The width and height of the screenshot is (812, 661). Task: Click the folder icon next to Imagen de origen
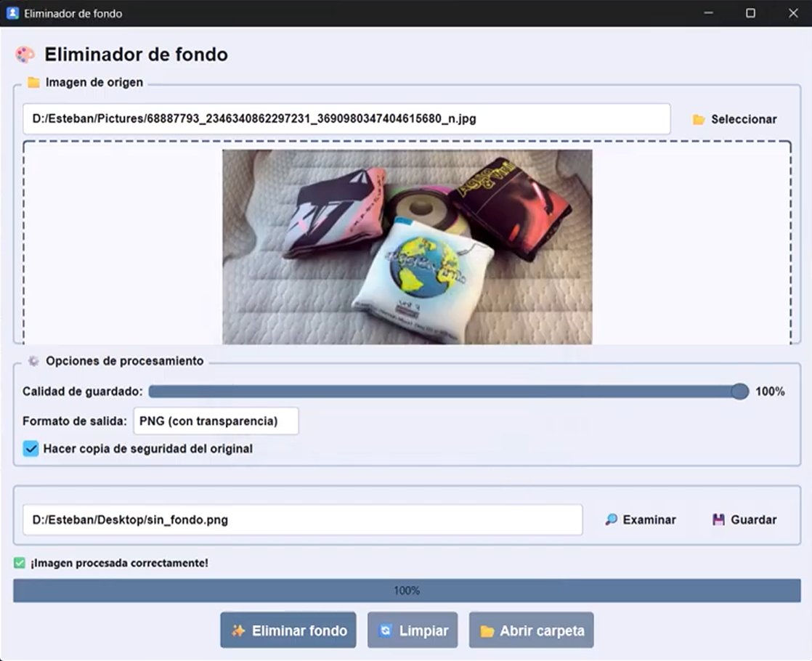(x=33, y=83)
